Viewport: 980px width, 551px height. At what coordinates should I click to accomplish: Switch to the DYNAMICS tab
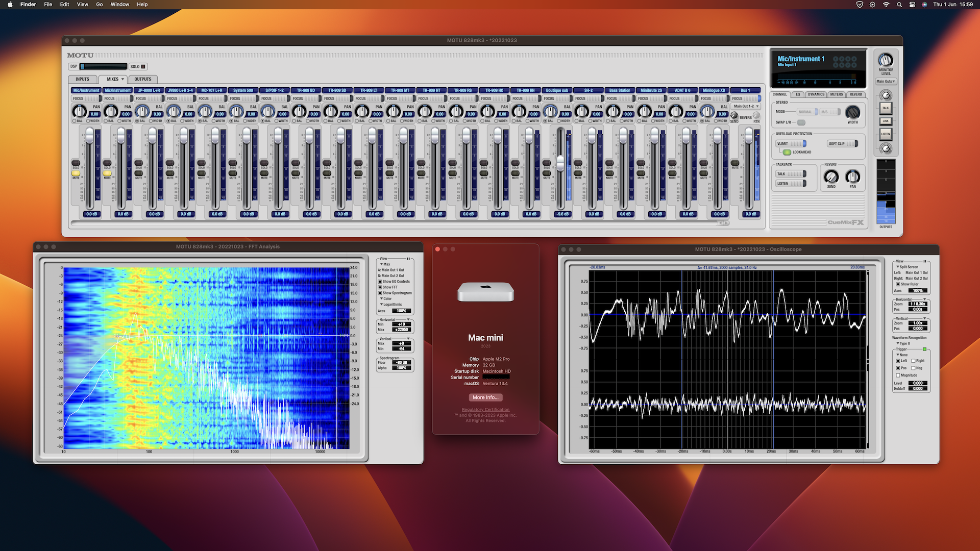pyautogui.click(x=816, y=94)
